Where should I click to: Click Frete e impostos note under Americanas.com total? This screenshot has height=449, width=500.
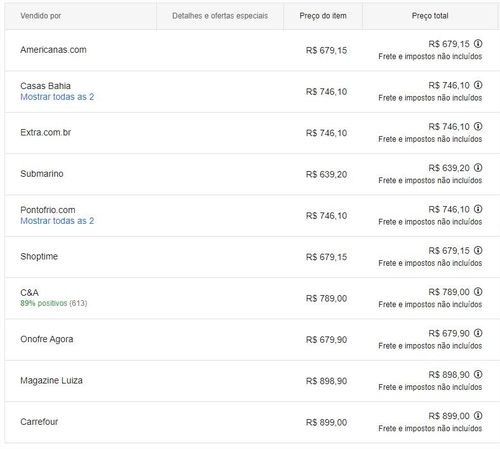coord(430,57)
